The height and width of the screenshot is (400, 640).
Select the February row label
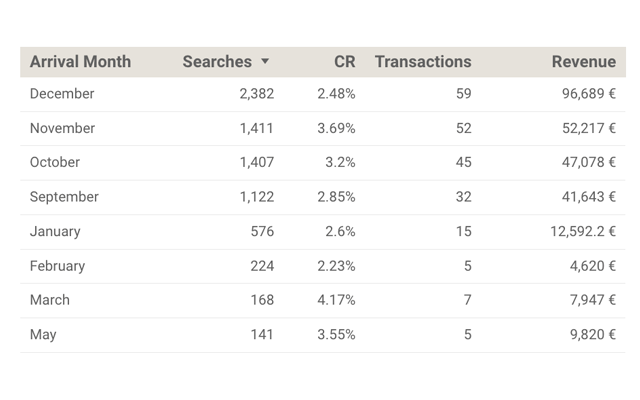point(57,266)
